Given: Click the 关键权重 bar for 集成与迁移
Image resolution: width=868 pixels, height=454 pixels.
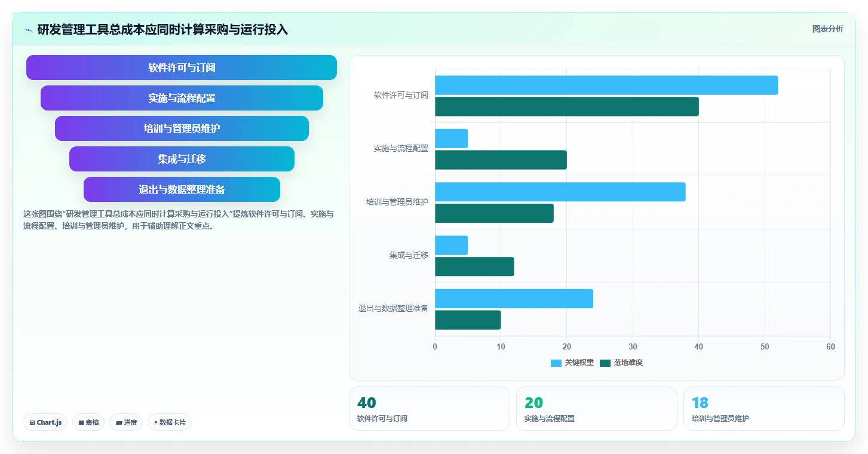Looking at the screenshot, I should click(451, 246).
